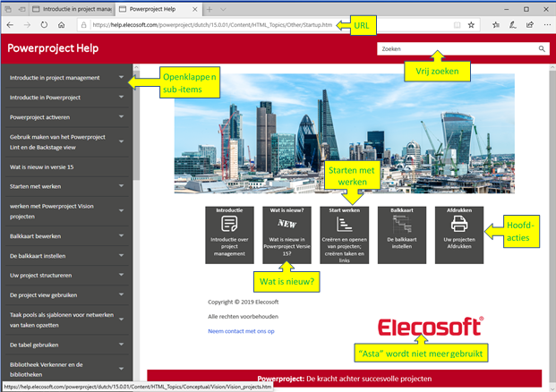The image size is (556, 392).
Task: Click the padlock icon in the address bar
Action: [x=83, y=25]
